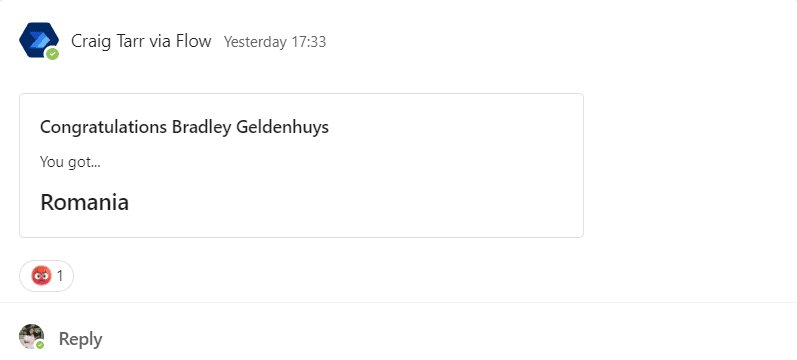Click blank space right of the card

pyautogui.click(x=686, y=165)
